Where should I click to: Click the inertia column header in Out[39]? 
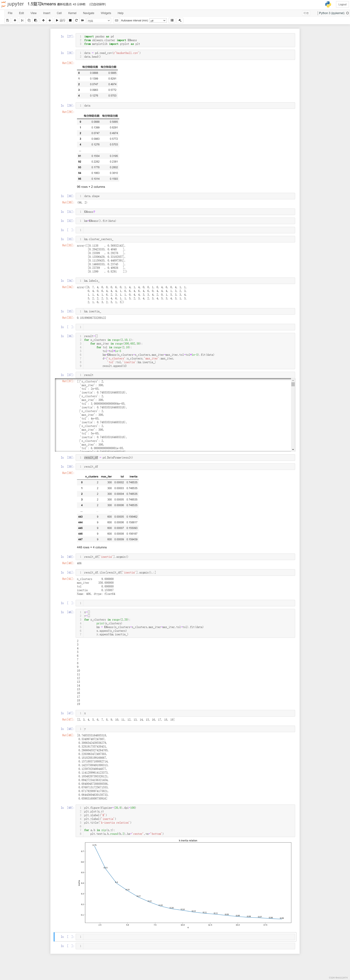(133, 477)
